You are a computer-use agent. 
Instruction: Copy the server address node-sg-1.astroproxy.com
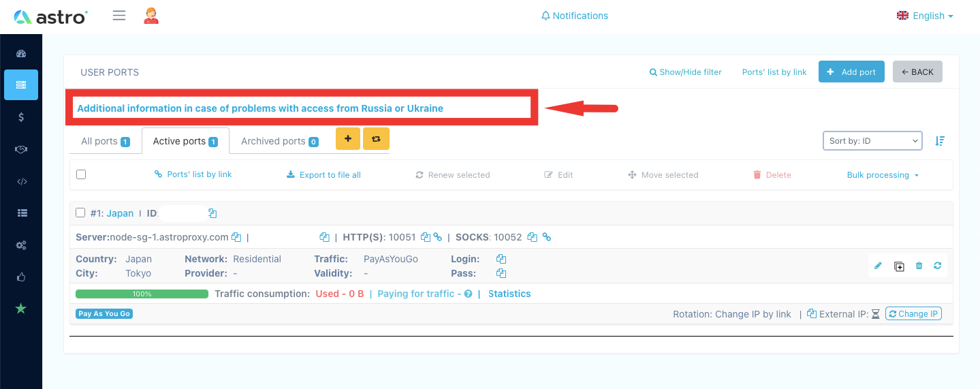pos(236,237)
